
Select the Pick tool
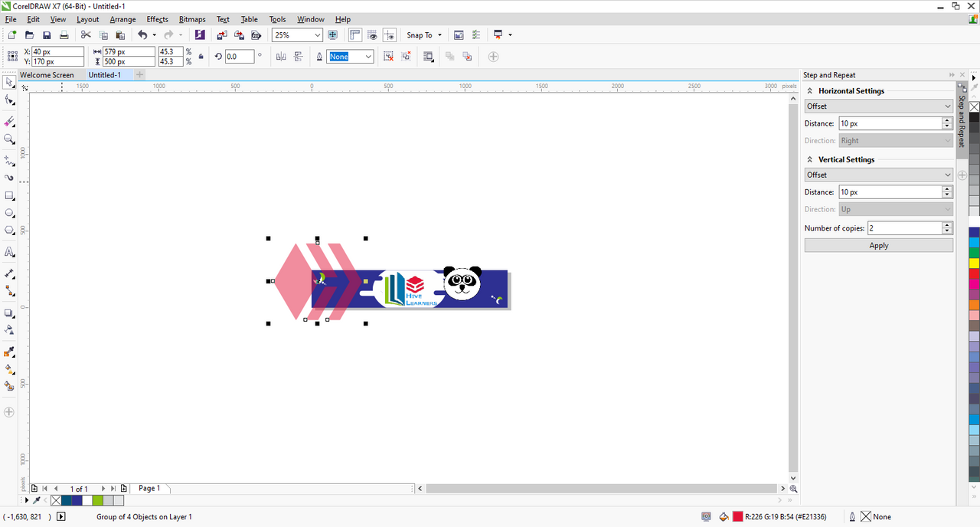pos(9,82)
